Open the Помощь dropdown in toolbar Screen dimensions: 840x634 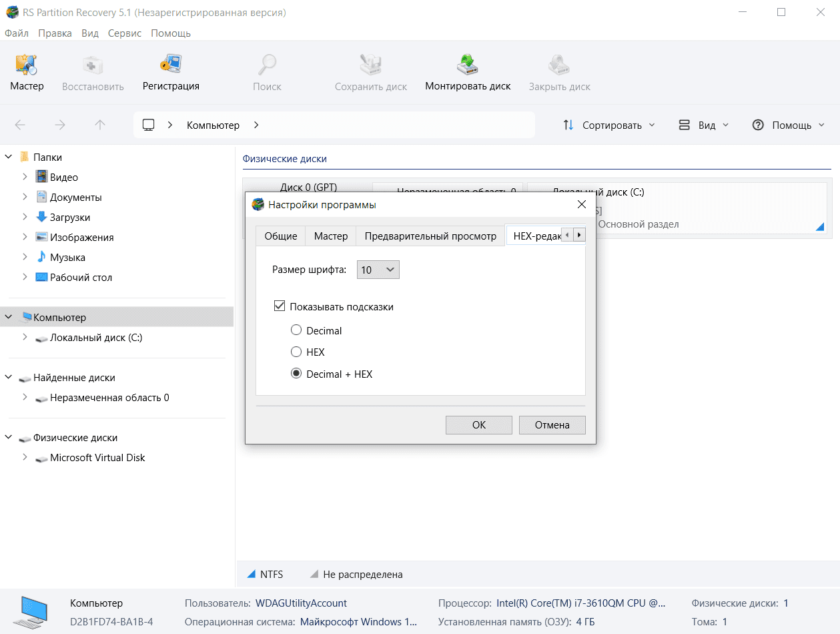pyautogui.click(x=789, y=125)
